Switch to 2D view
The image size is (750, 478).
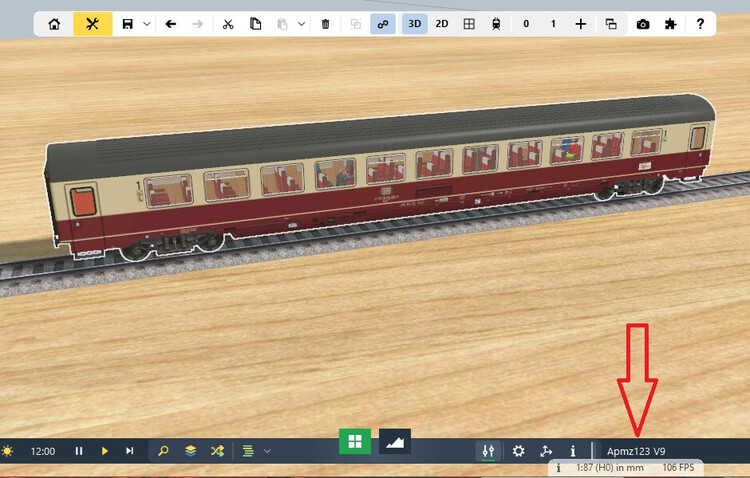(441, 24)
